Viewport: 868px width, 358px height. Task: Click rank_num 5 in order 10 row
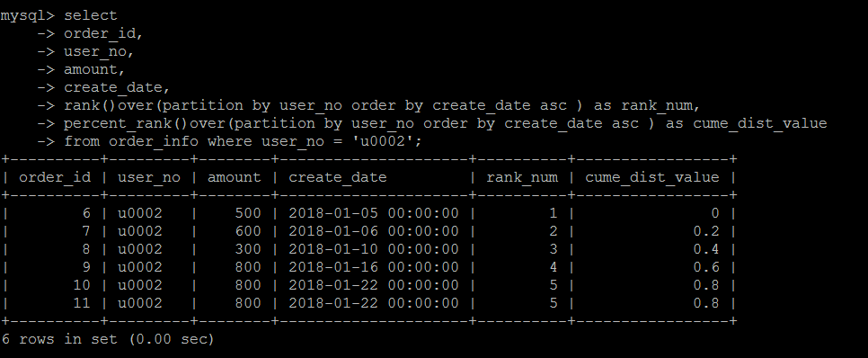point(554,285)
